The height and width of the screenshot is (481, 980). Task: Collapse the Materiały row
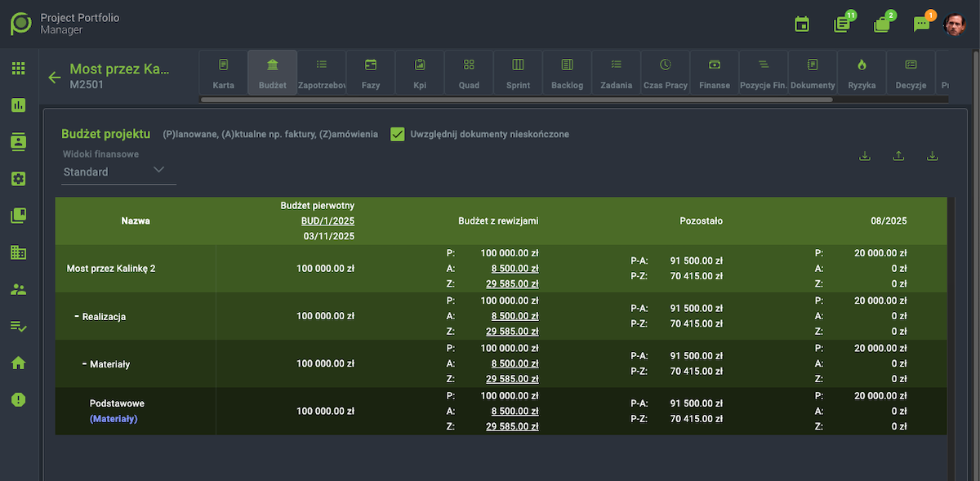pyautogui.click(x=84, y=363)
